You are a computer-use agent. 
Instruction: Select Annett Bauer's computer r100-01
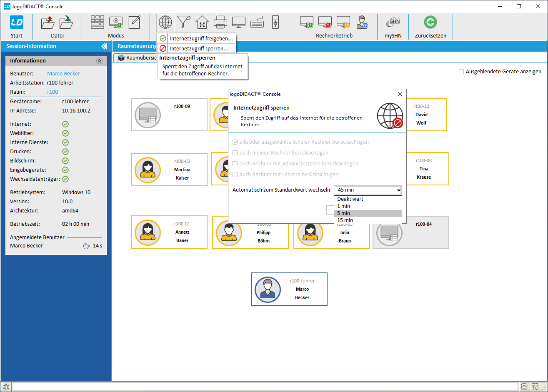[x=169, y=232]
